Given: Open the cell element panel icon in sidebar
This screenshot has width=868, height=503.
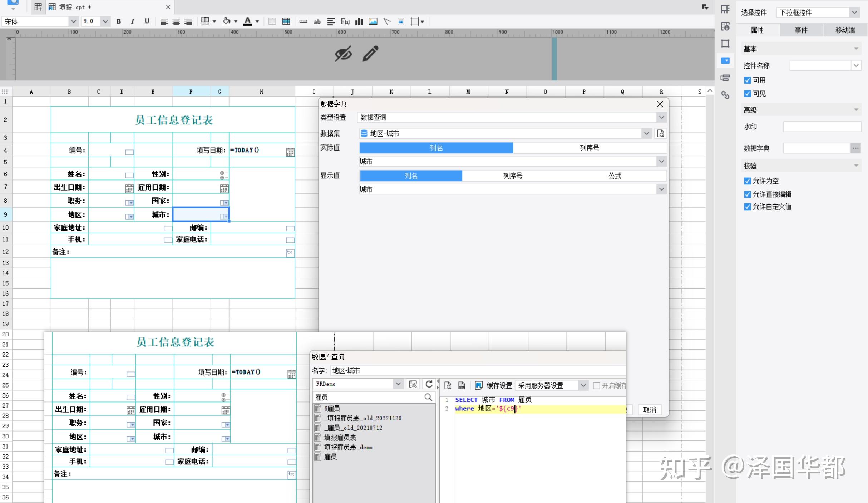Looking at the screenshot, I should pos(725,9).
